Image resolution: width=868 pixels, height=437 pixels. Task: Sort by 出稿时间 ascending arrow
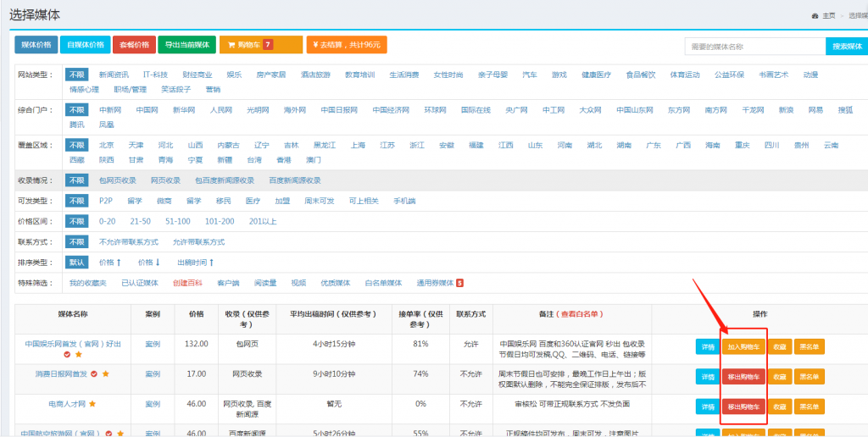pyautogui.click(x=195, y=263)
